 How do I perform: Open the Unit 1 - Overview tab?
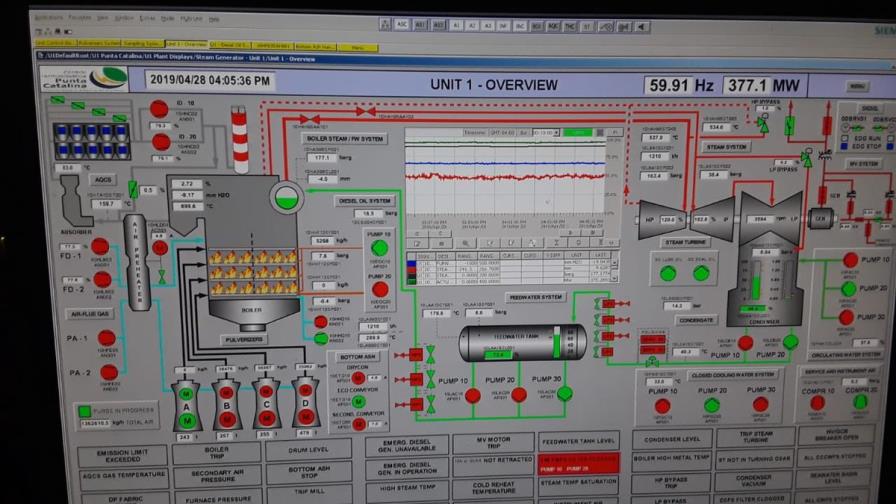pyautogui.click(x=185, y=45)
